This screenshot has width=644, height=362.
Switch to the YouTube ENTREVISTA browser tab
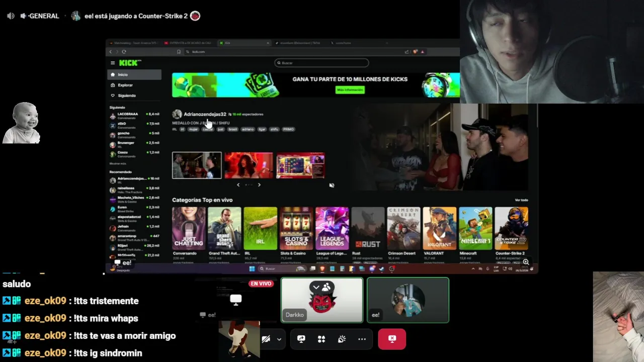pos(189,43)
